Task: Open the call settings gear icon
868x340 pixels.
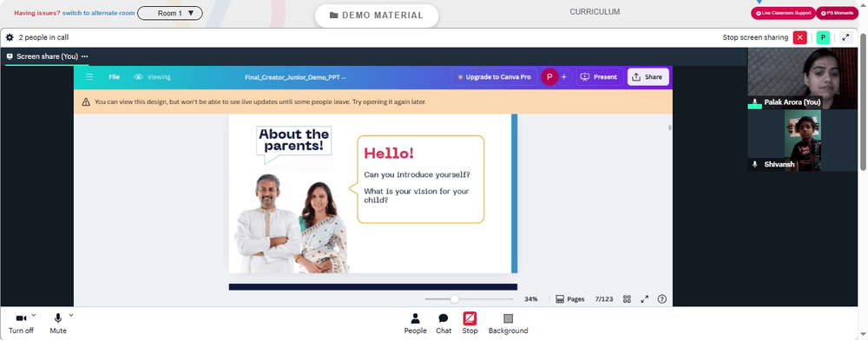Action: [10, 37]
